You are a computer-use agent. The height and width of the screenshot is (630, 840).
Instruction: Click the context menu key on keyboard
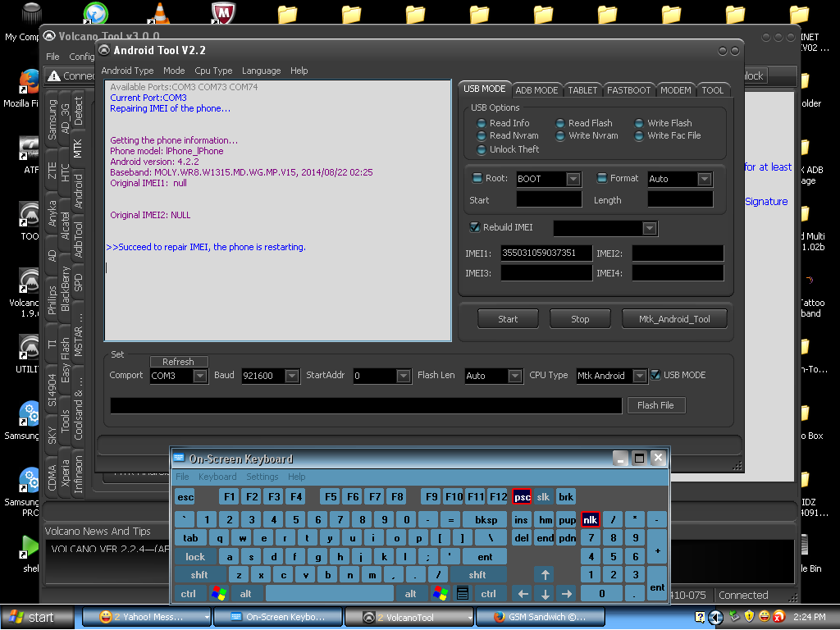463,594
